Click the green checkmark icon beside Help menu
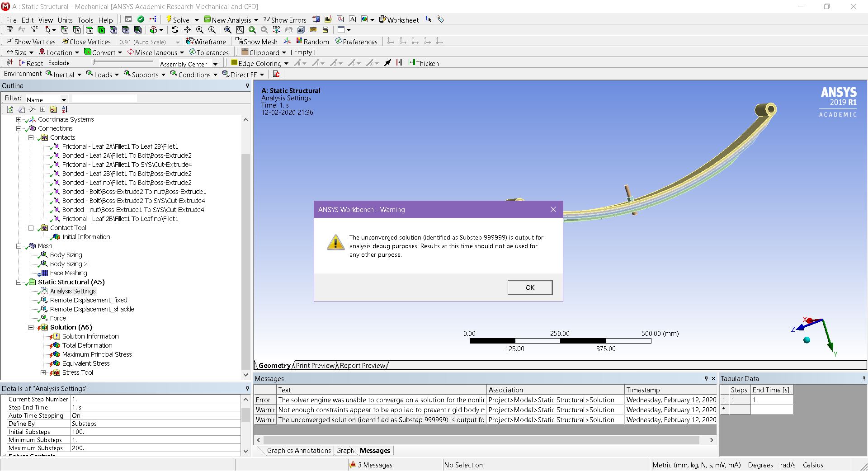 coord(141,19)
